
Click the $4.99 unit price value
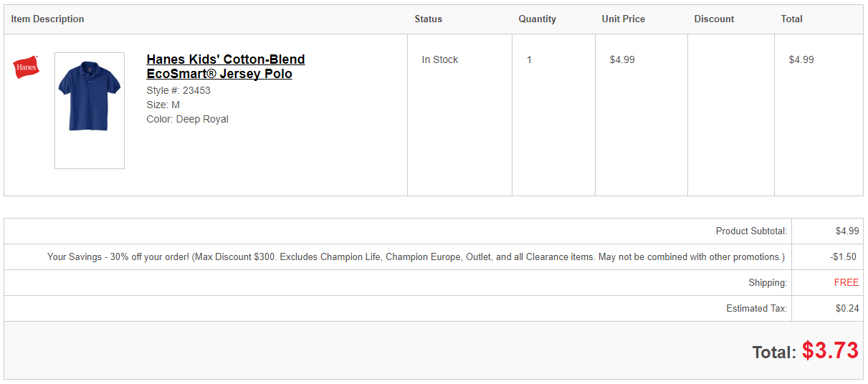(621, 60)
